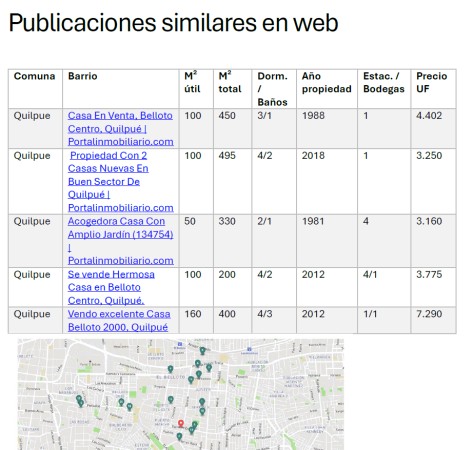The height and width of the screenshot is (450, 473).
Task: Click the red marker on the map
Action: [x=181, y=424]
